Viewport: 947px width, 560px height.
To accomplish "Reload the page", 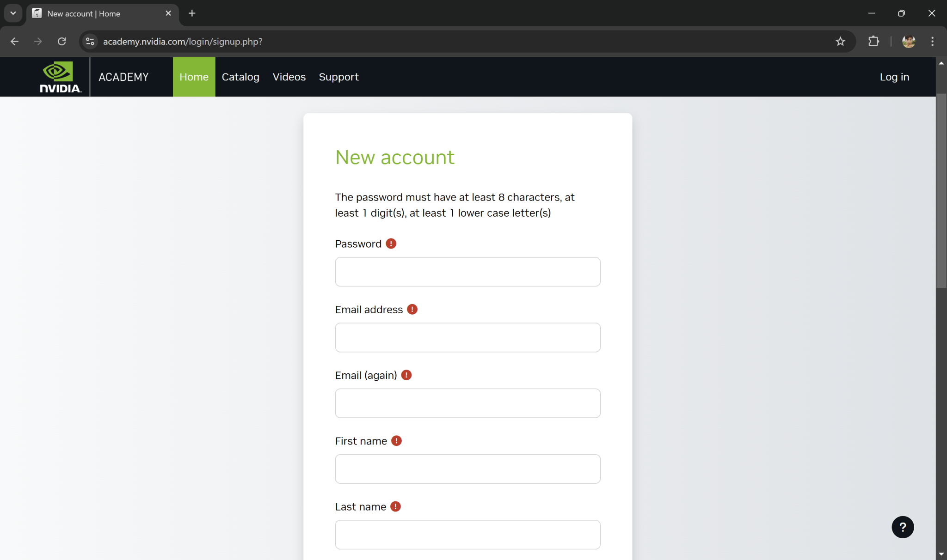I will pyautogui.click(x=62, y=42).
